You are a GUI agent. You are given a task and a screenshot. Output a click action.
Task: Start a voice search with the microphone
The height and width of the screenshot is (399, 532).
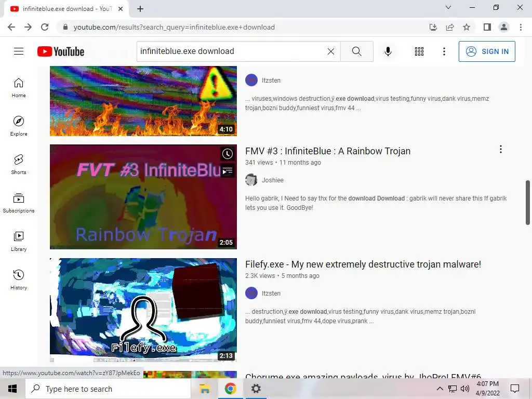388,51
